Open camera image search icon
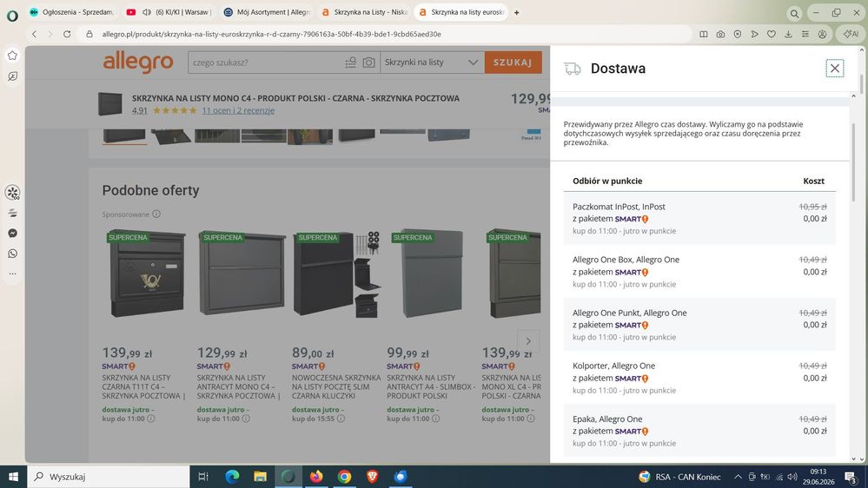Screen dimensions: 868x488 tap(368, 63)
